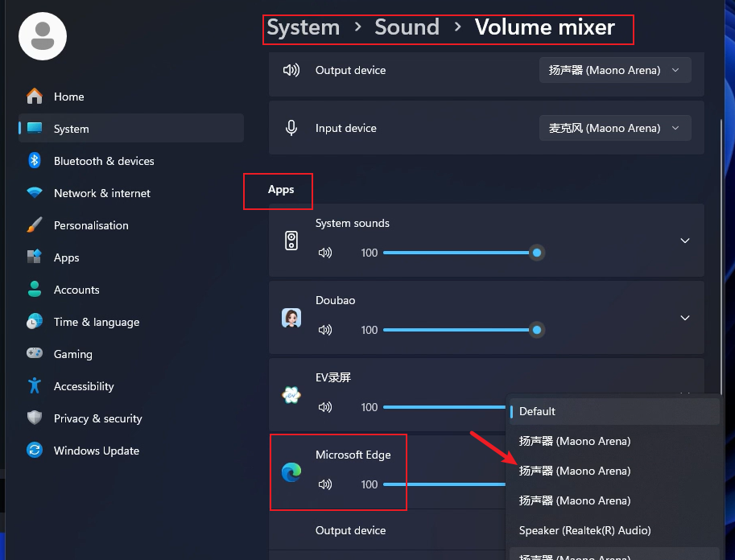735x560 pixels.
Task: Expand the Doubao app section chevron
Action: click(x=685, y=318)
